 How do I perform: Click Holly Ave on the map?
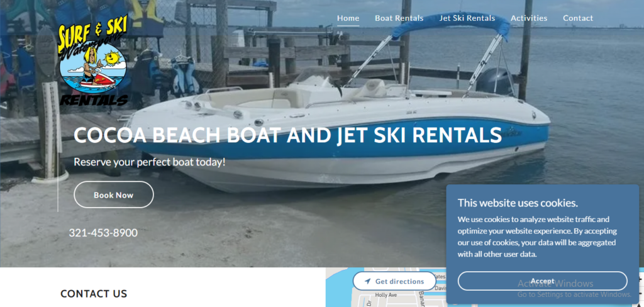tap(386, 295)
